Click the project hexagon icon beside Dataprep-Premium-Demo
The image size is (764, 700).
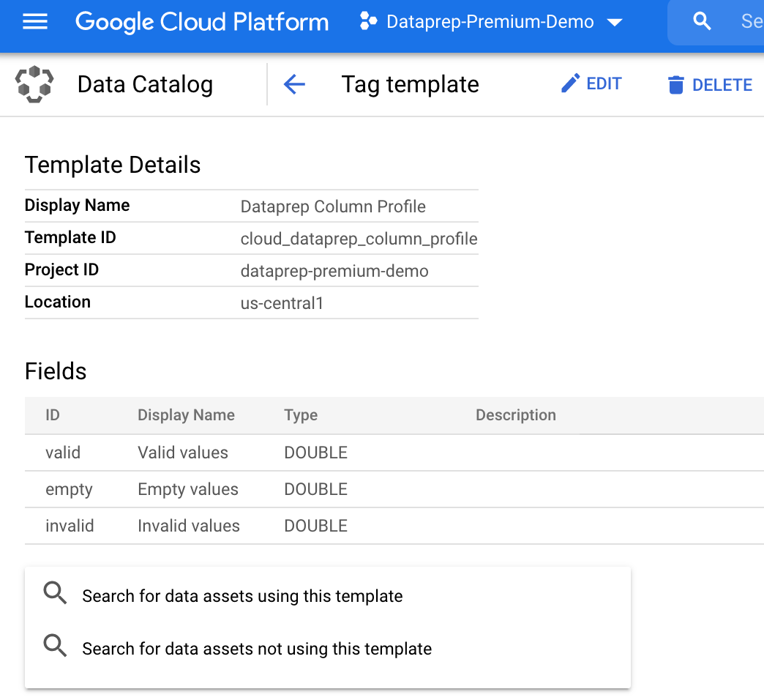(368, 21)
